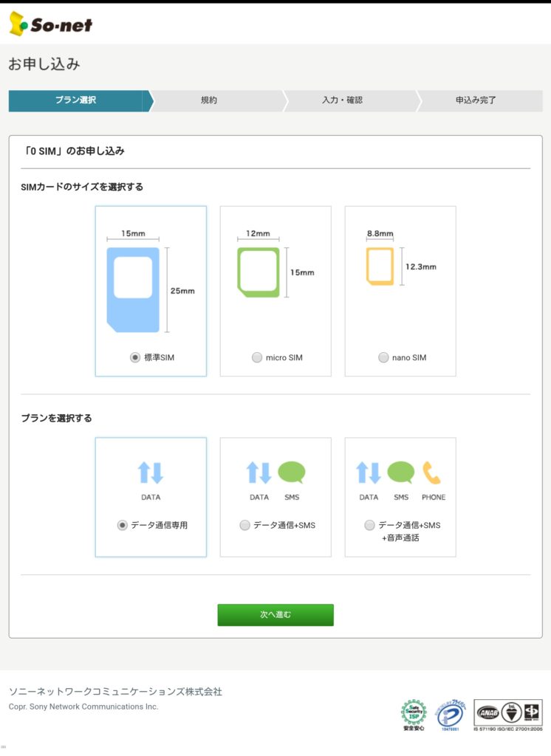Image resolution: width=551 pixels, height=756 pixels.
Task: Click the DATA arrows in the データ通信+SMS card
Action: coord(259,472)
